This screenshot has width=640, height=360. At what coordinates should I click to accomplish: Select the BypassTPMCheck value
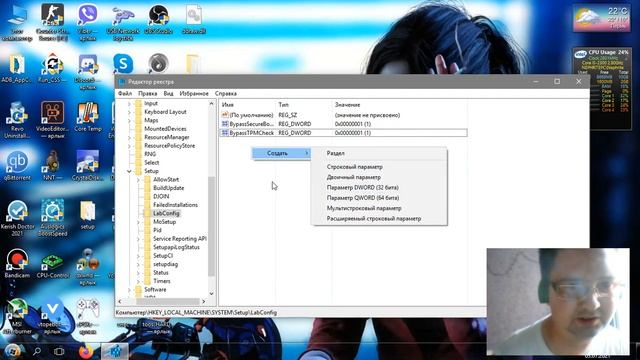pyautogui.click(x=344, y=133)
